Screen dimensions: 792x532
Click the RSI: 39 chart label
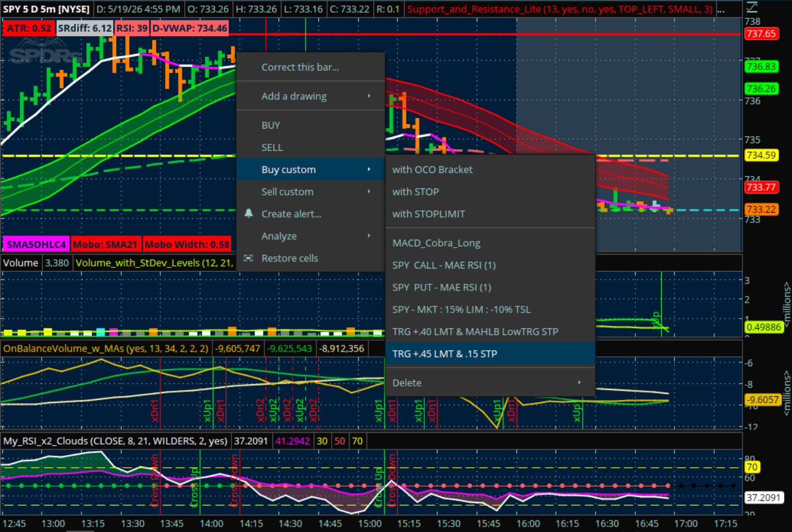[132, 28]
